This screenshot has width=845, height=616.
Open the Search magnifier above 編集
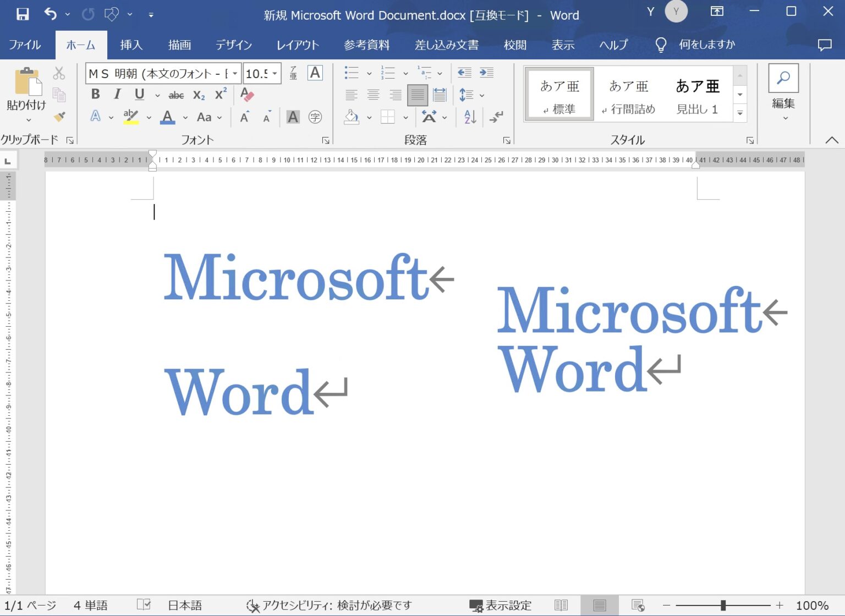tap(783, 78)
